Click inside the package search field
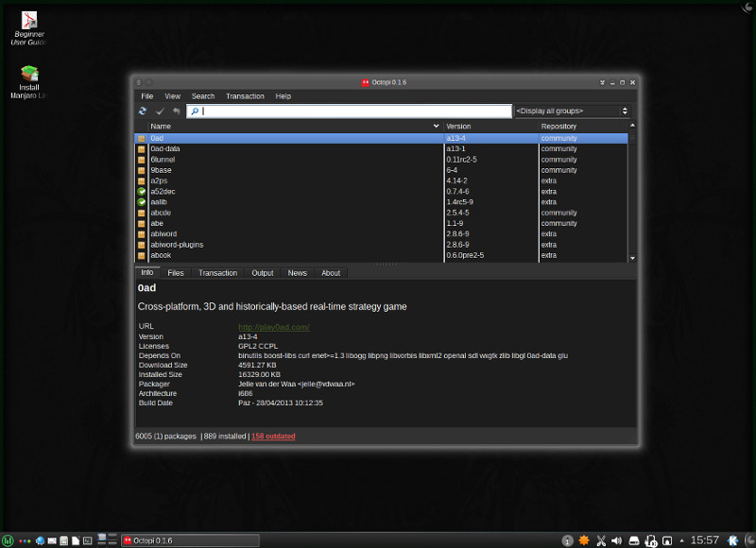The width and height of the screenshot is (756, 548). [x=350, y=111]
